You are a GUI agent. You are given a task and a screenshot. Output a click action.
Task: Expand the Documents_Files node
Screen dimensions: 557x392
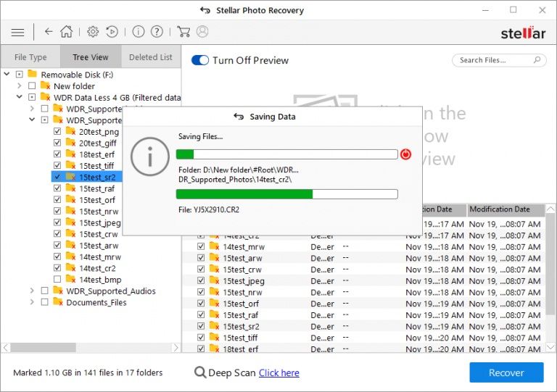(x=32, y=302)
